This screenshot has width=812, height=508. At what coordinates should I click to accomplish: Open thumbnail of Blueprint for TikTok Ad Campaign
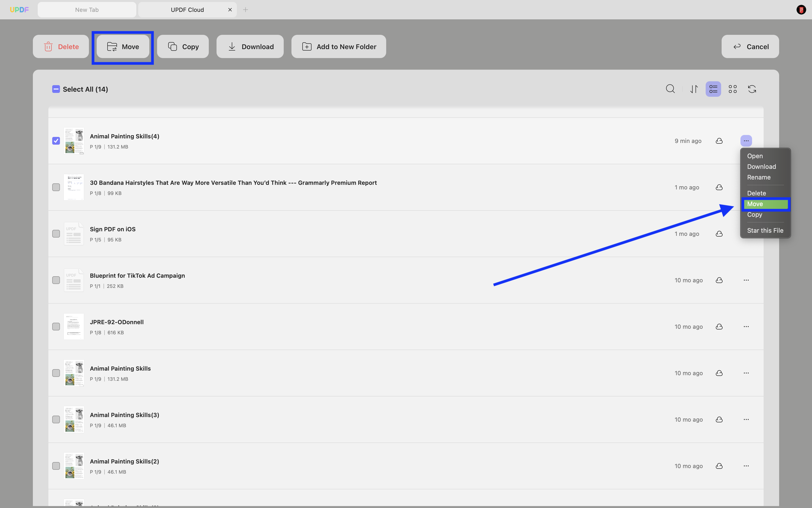point(74,280)
